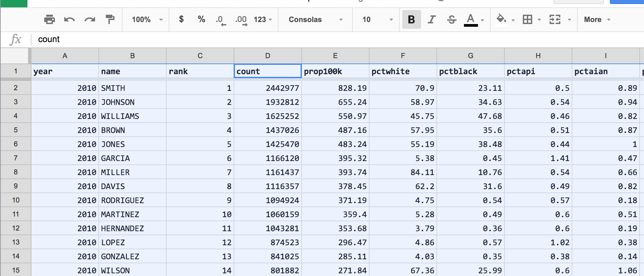This screenshot has width=644, height=276.
Task: Click the cell with value 47.68
Action: (x=471, y=116)
